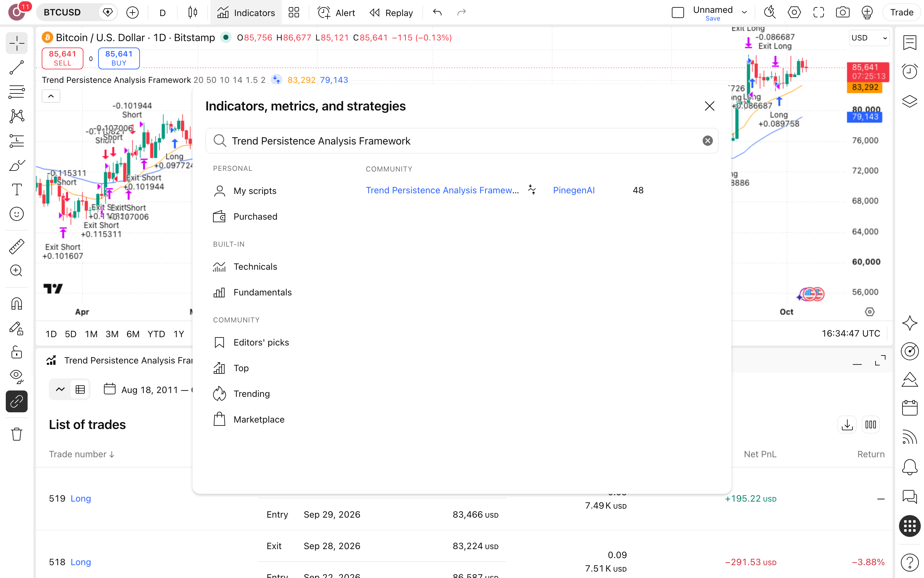Open Trend Persistence Analysis Framework search result
The height and width of the screenshot is (578, 924).
click(x=442, y=190)
